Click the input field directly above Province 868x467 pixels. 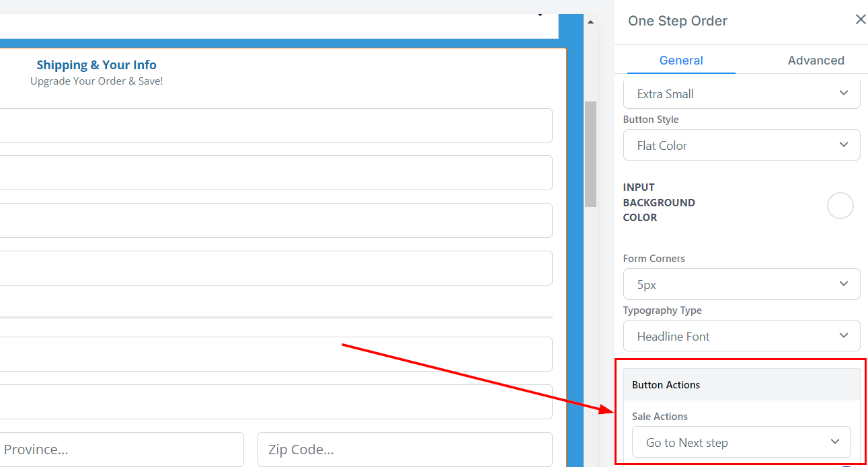tap(276, 402)
